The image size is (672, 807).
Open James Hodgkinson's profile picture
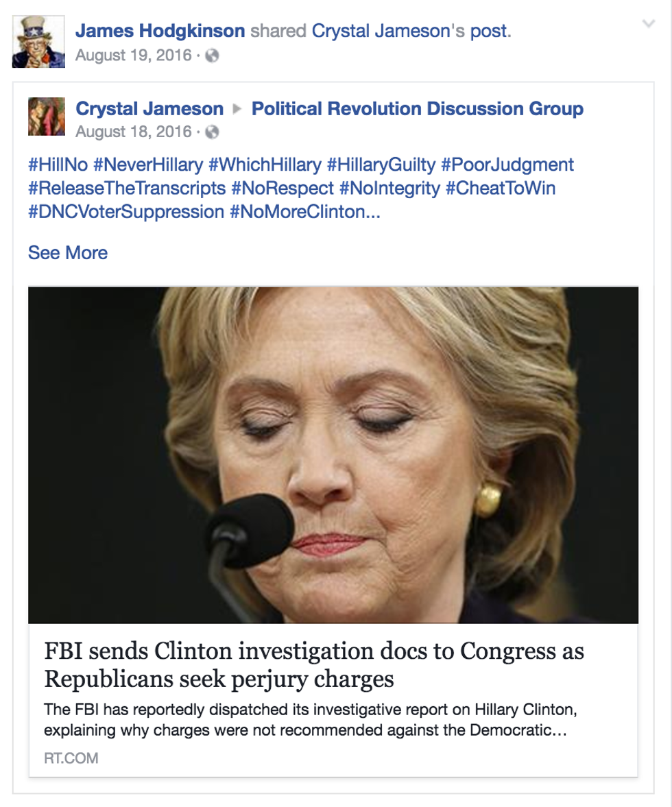(38, 42)
